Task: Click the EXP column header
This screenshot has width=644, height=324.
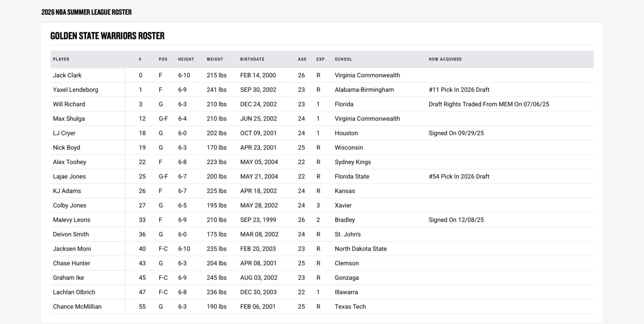Action: [x=320, y=59]
